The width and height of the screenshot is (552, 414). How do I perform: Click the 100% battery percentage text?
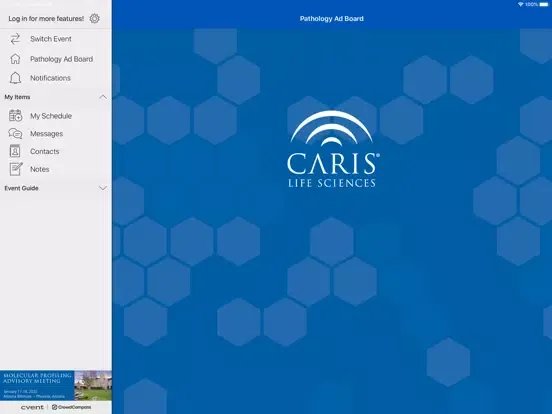(x=532, y=4)
